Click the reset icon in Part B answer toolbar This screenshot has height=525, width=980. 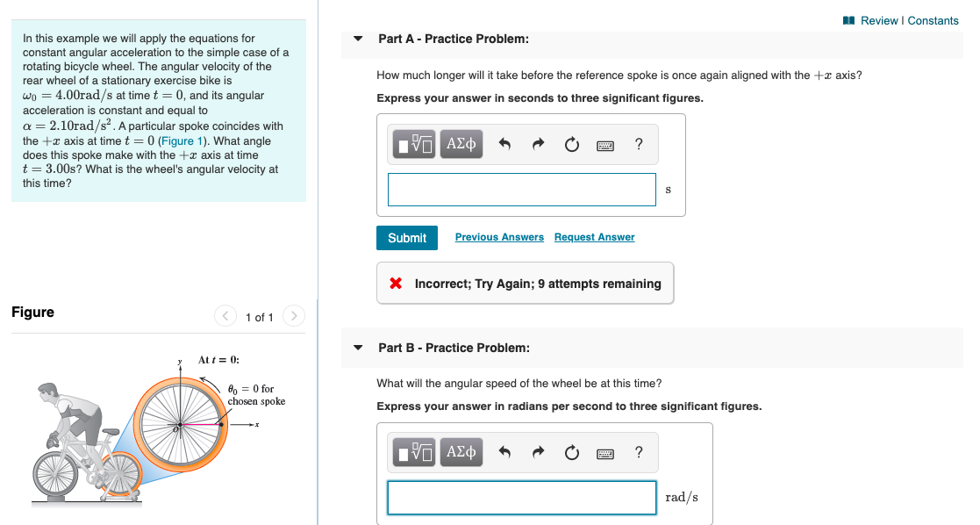pos(571,452)
